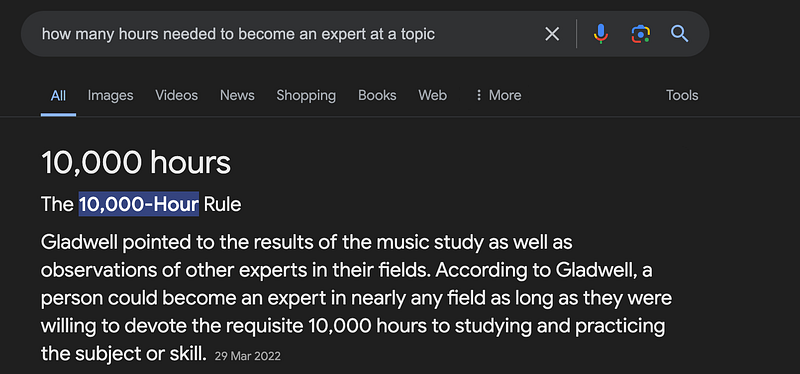This screenshot has width=800, height=374.
Task: Open the News results tab
Action: coord(237,95)
